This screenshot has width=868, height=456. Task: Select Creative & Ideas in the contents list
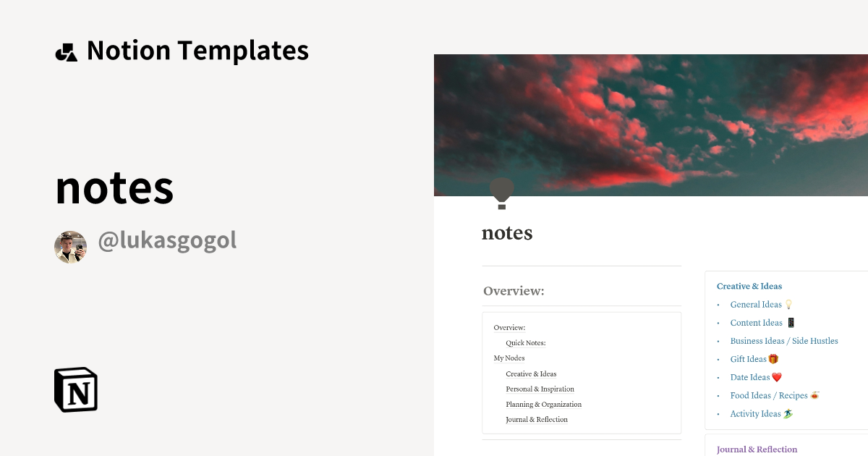tap(531, 373)
